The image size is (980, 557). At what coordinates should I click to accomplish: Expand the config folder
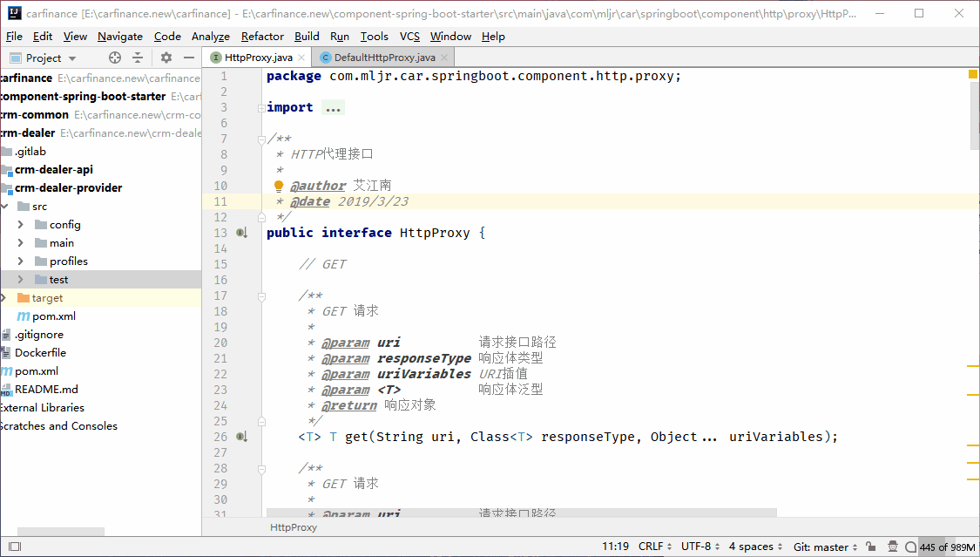click(x=21, y=225)
